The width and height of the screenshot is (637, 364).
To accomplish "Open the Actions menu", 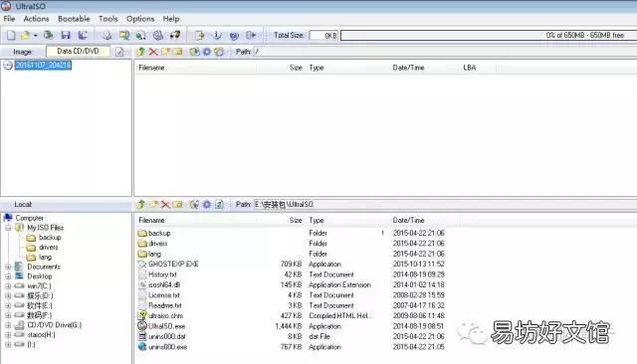I will pyautogui.click(x=36, y=19).
